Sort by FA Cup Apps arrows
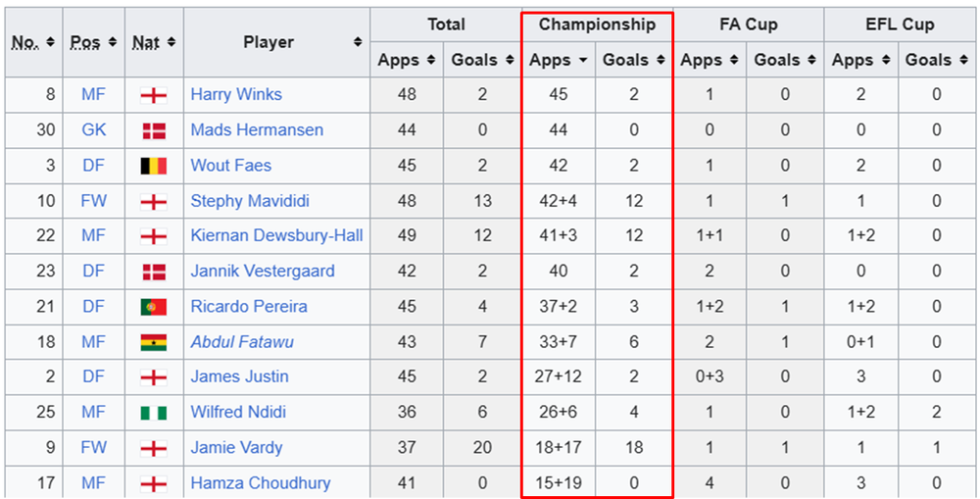Viewport: 980px width, 499px height. [x=734, y=60]
